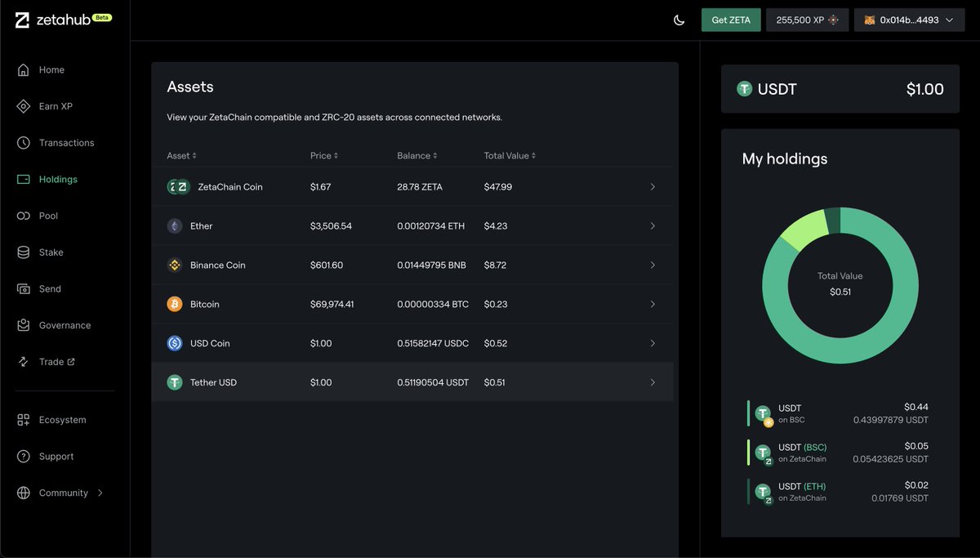Click the dark green donut chart segment
The width and height of the screenshot is (980, 558).
pyautogui.click(x=832, y=220)
